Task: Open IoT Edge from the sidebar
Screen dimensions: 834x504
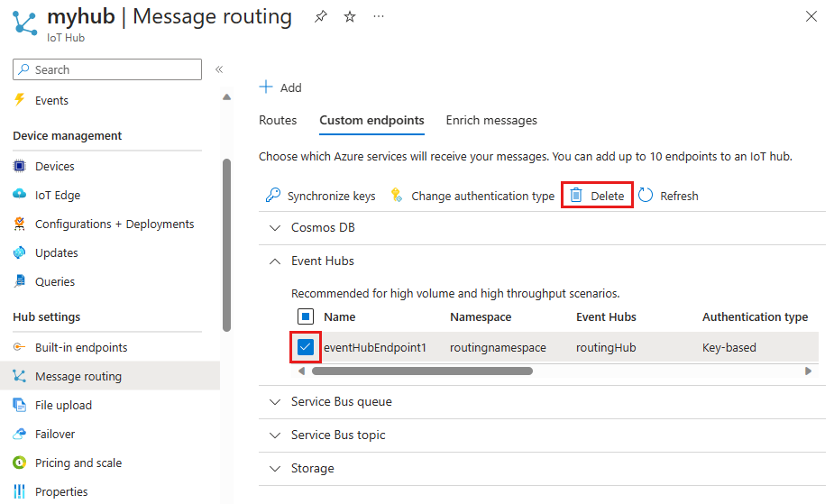Action: (x=58, y=195)
